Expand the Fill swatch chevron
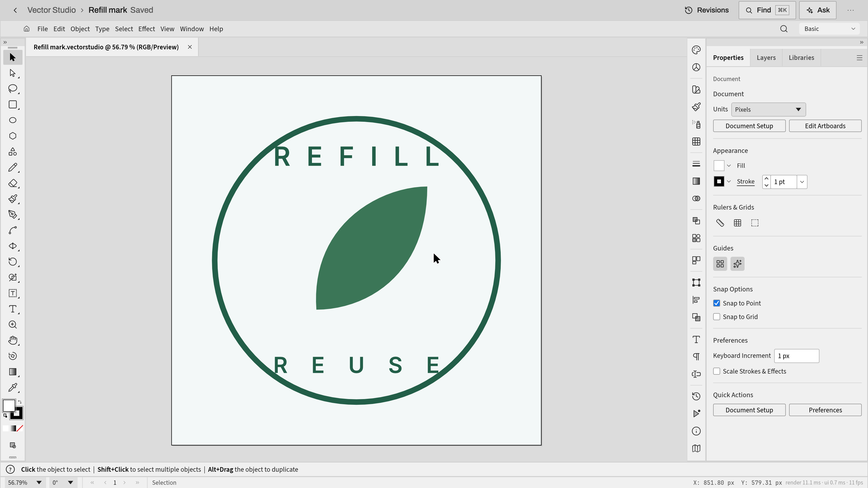This screenshot has height=488, width=868. click(729, 166)
